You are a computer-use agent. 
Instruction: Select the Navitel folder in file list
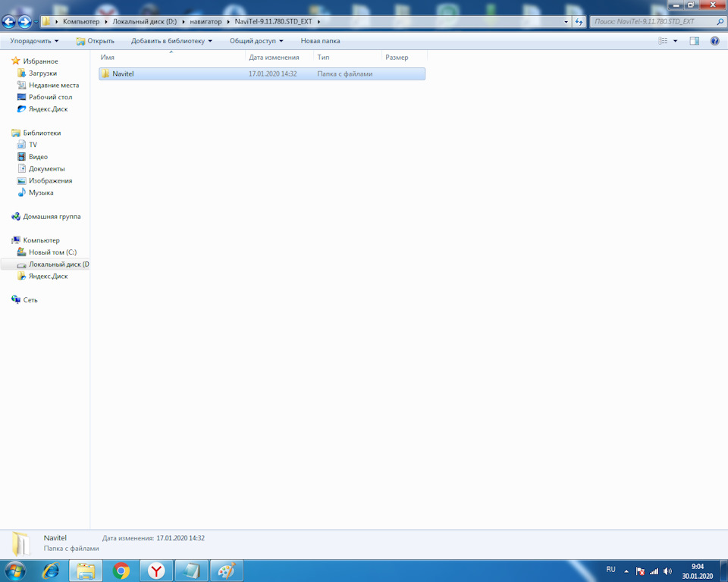(262, 74)
